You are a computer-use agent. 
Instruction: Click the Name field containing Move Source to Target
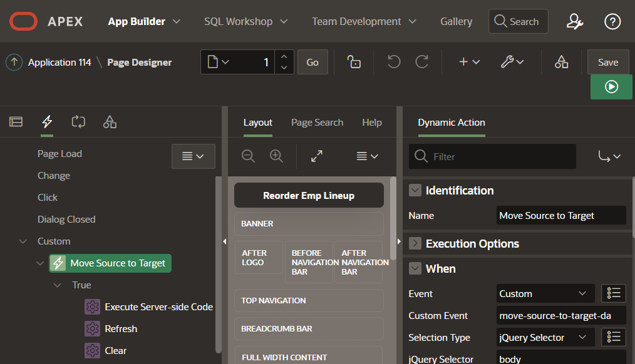[561, 215]
